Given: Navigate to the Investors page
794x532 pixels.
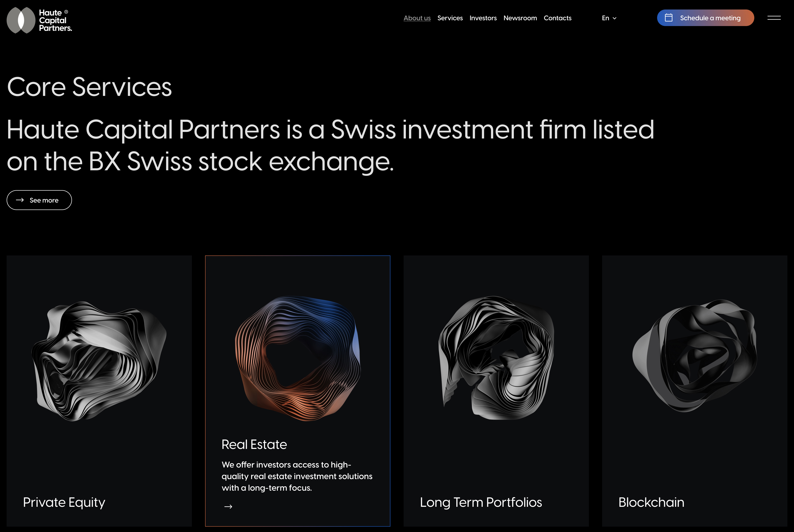Looking at the screenshot, I should (483, 18).
